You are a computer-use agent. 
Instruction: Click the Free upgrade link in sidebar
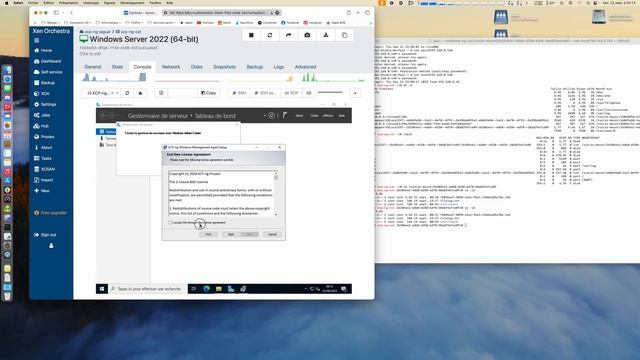click(x=50, y=213)
